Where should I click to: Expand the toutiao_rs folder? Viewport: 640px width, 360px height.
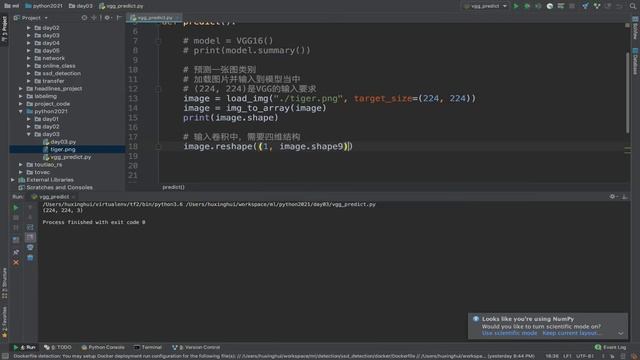[x=21, y=164]
